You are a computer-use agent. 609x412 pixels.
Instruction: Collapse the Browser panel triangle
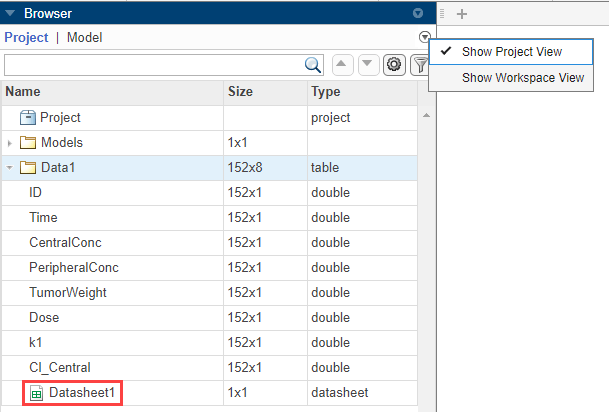click(x=10, y=13)
